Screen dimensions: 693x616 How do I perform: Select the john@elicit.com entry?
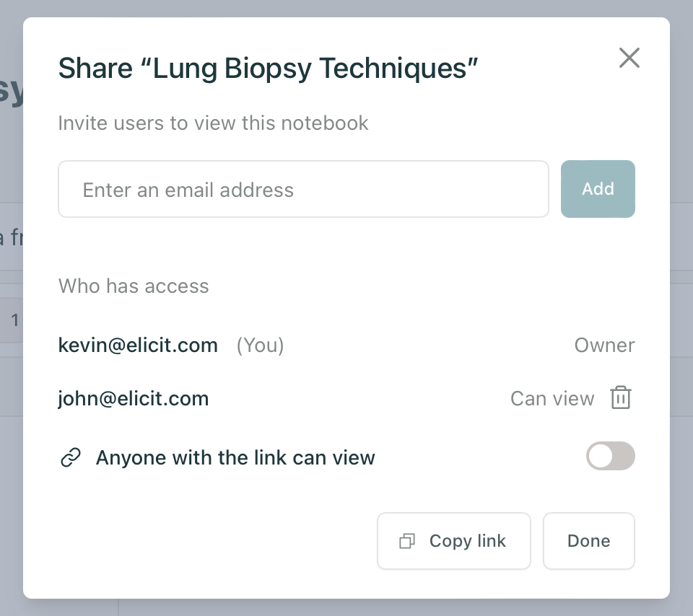(x=134, y=399)
